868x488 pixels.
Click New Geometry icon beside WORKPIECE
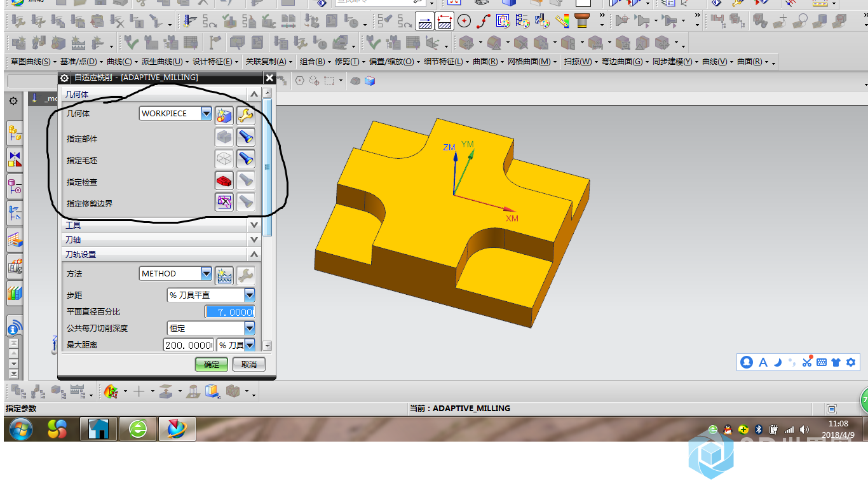tap(224, 115)
